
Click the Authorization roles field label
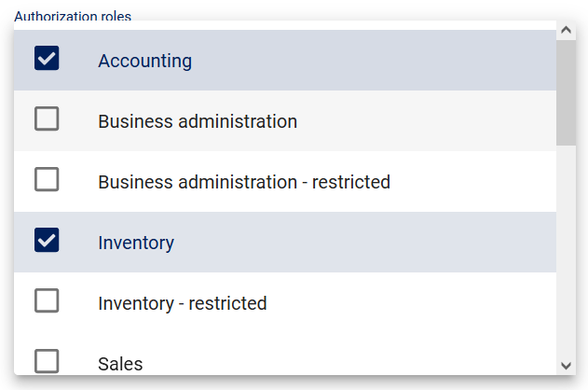click(73, 16)
